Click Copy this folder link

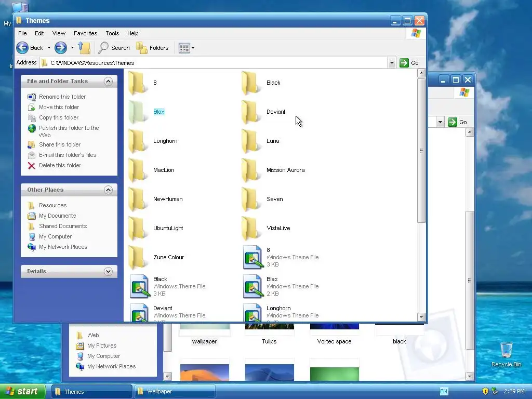59,118
